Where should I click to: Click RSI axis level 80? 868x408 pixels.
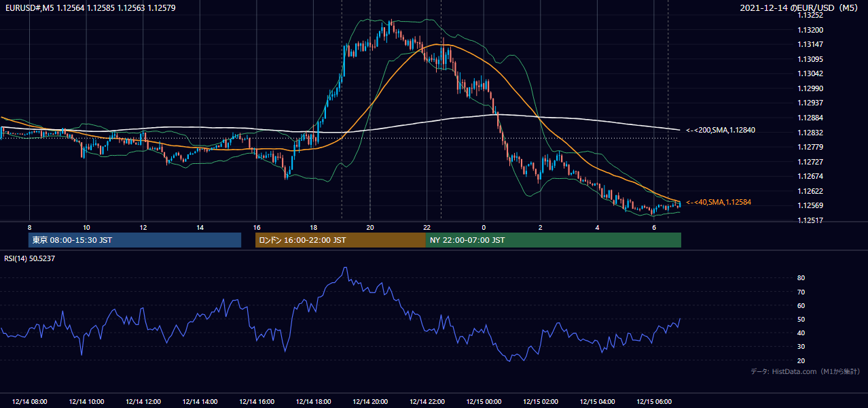[801, 278]
